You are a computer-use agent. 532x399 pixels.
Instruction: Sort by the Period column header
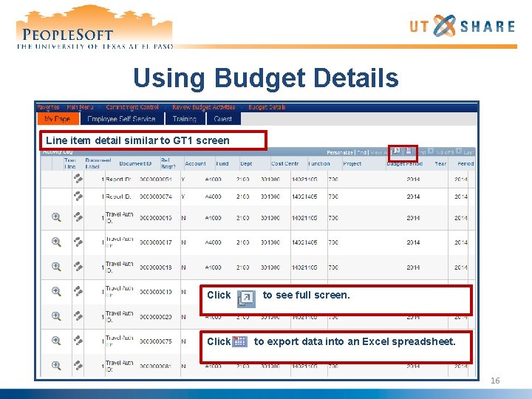point(465,163)
